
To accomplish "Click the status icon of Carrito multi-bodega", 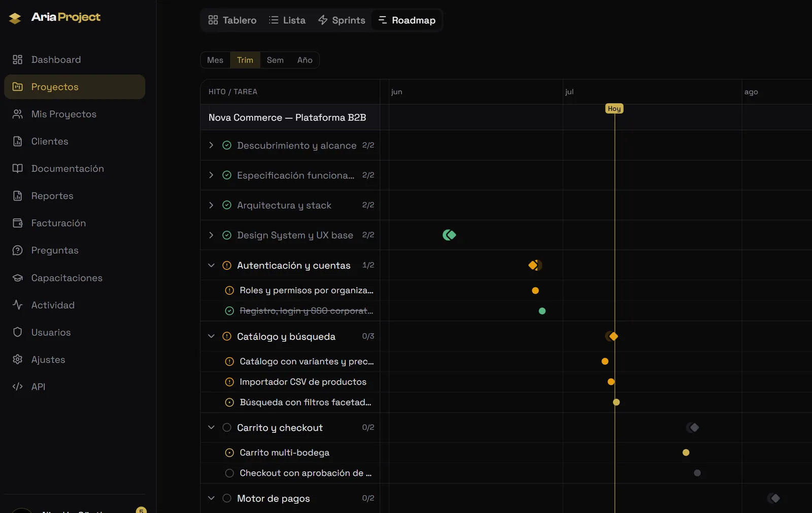I will point(229,453).
